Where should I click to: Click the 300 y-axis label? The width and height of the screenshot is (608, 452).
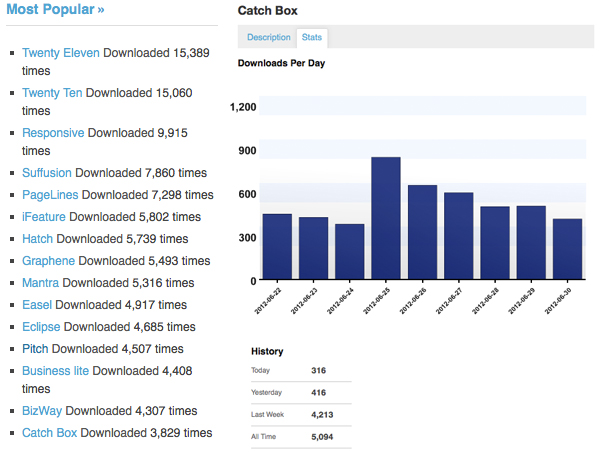[247, 238]
